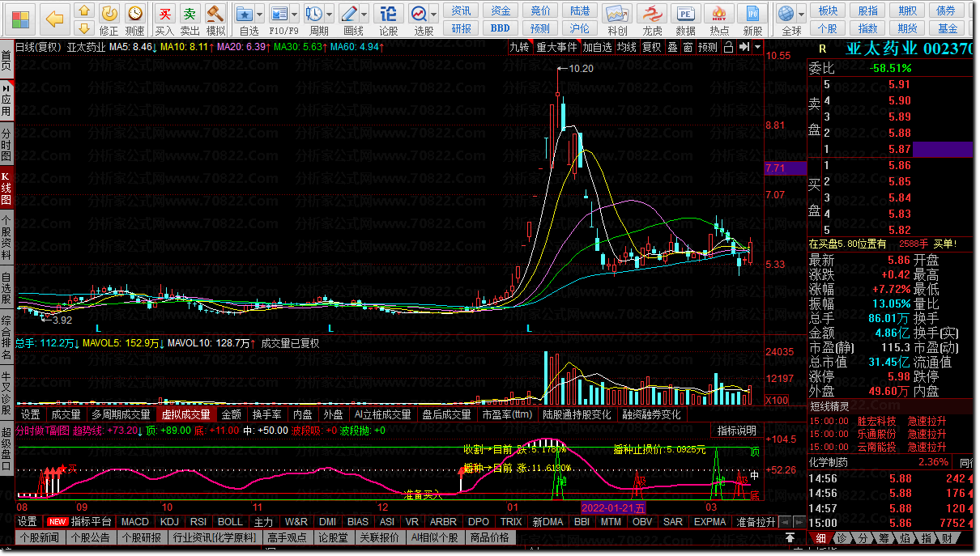The width and height of the screenshot is (980, 556).
Task: Open the chart header dropdown triangle
Action: [x=758, y=48]
